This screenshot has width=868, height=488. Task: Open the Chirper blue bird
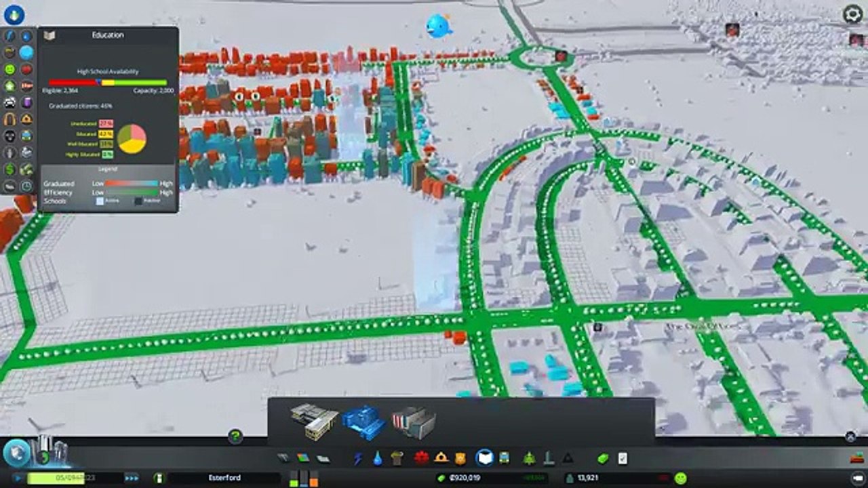439,26
